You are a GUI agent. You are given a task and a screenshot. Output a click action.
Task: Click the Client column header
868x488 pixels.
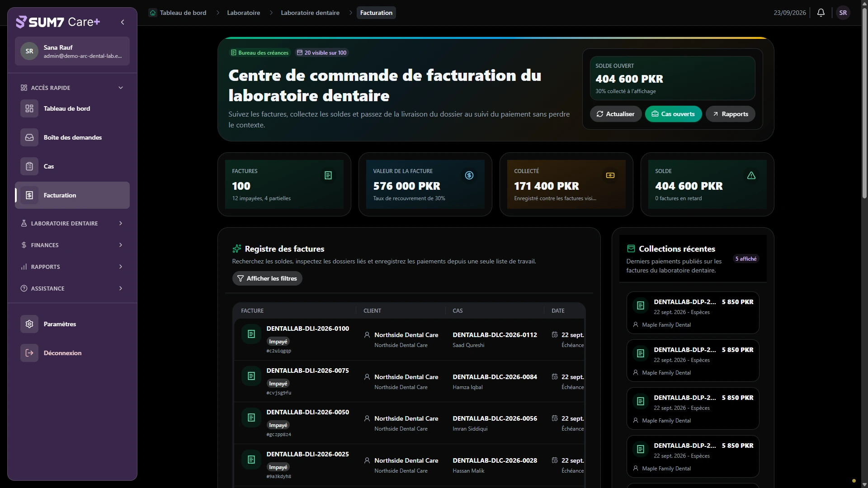[372, 311]
